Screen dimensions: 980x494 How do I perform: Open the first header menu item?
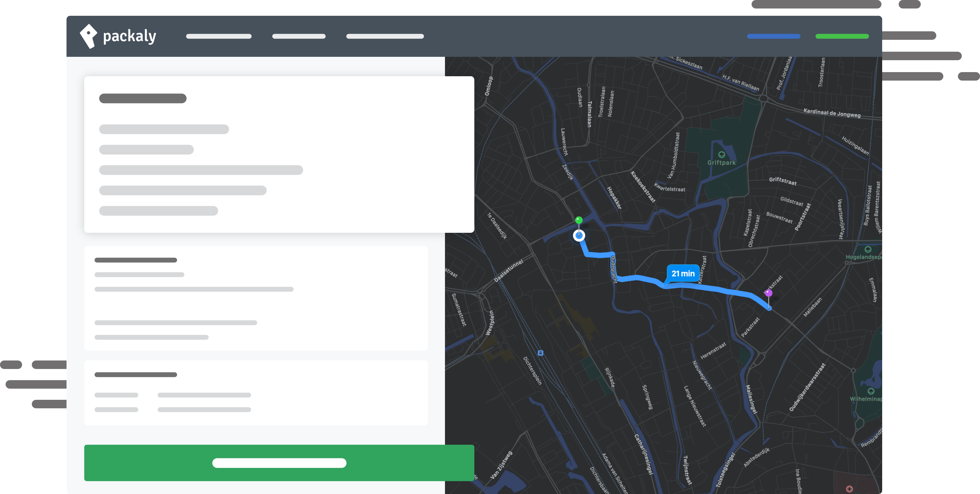pyautogui.click(x=219, y=36)
